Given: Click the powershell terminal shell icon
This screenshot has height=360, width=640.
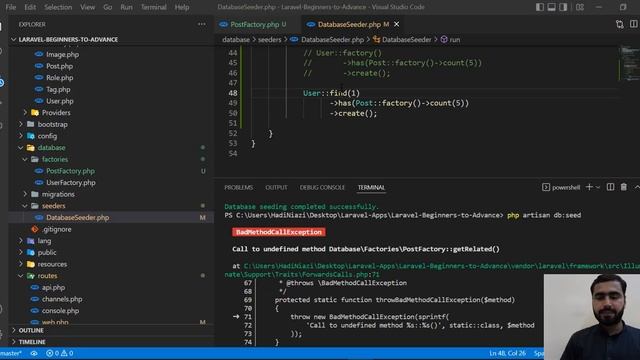Looking at the screenshot, I should [x=546, y=187].
